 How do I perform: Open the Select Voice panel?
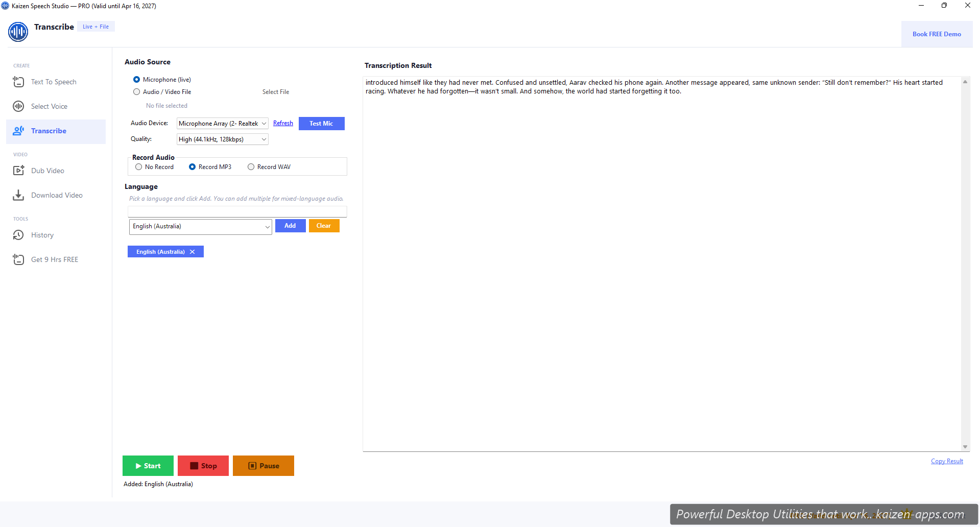point(50,106)
